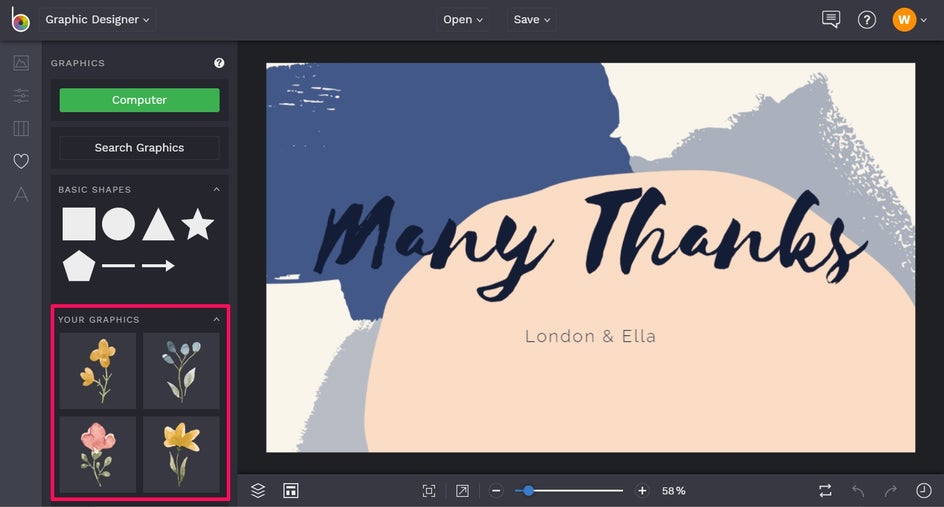Viewport: 944px width, 507px height.
Task: Open the Graphic Designer mode dropdown
Action: pyautogui.click(x=98, y=19)
